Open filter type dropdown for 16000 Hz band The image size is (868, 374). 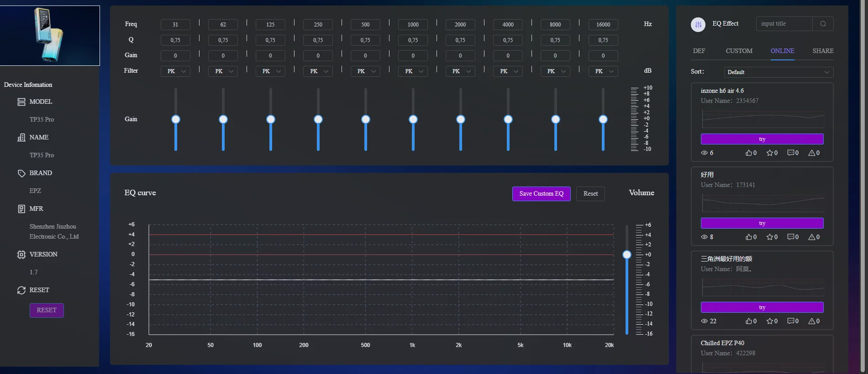click(x=603, y=71)
